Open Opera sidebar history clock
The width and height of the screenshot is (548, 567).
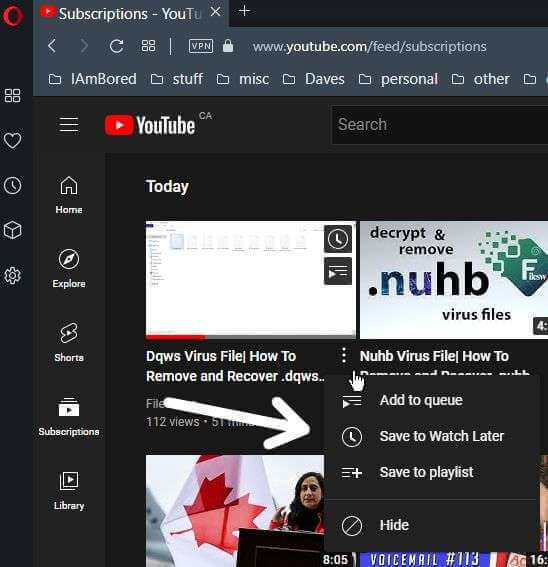pos(12,186)
